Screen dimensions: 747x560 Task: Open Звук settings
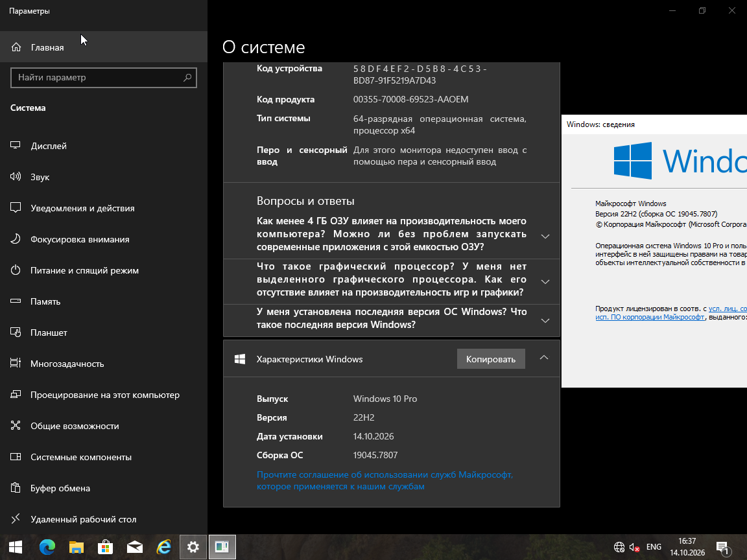click(103, 177)
